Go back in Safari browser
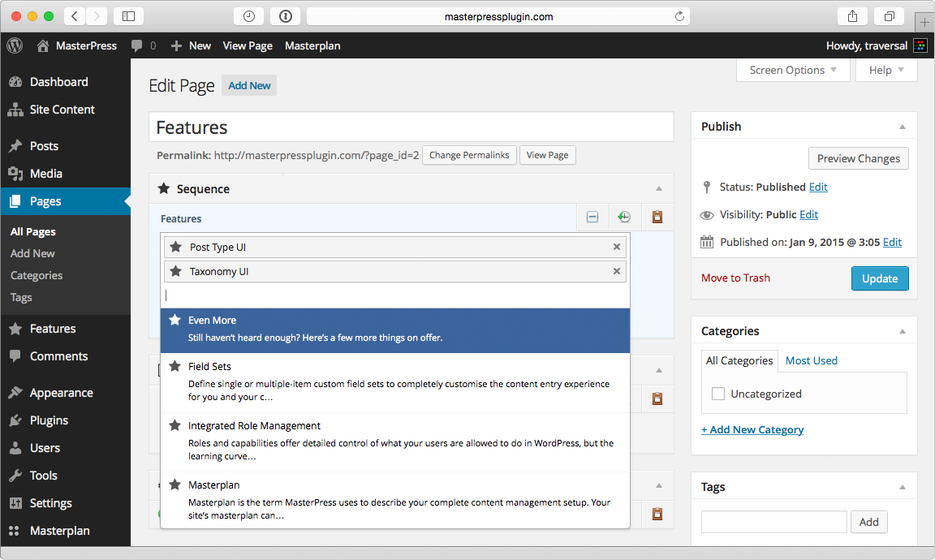Screen dimensions: 935x560 (x=75, y=16)
